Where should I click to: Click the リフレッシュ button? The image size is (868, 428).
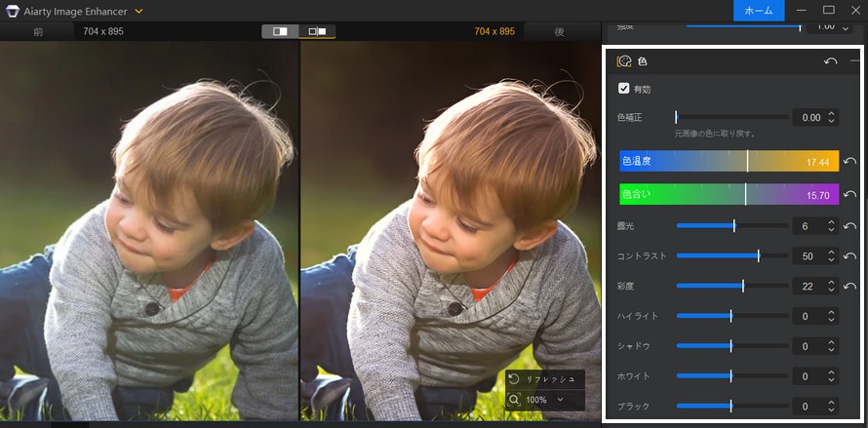[x=545, y=379]
